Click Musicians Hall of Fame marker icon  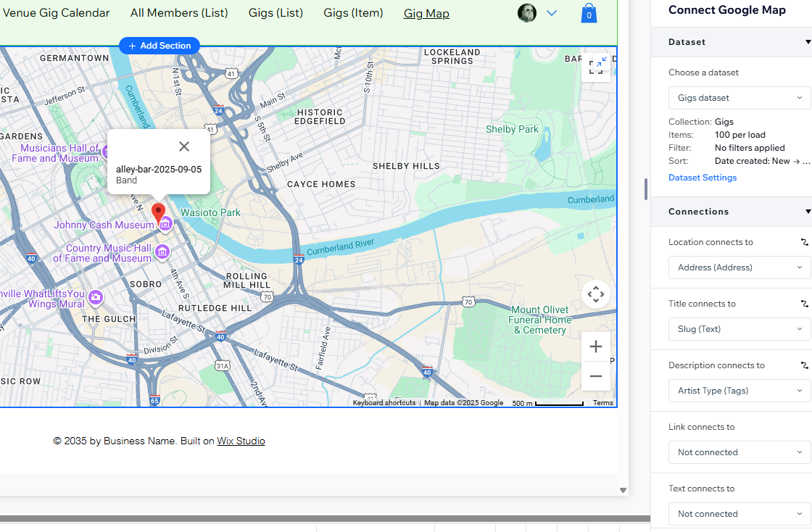click(105, 152)
